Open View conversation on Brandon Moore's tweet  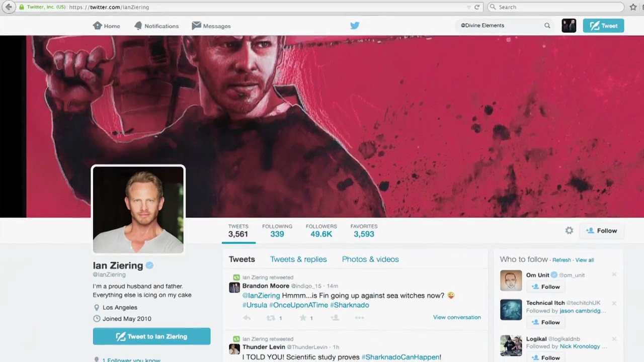click(457, 317)
